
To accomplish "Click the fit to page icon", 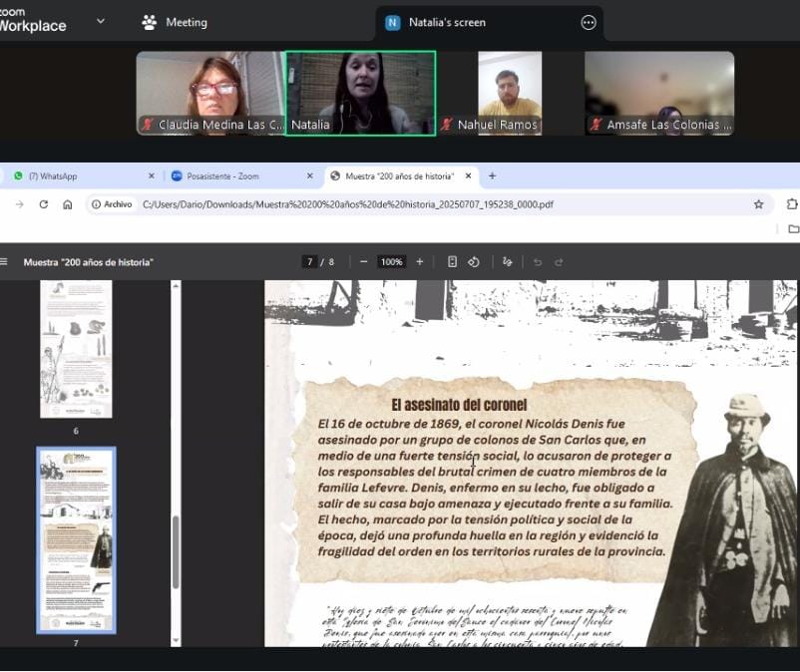I will point(452,262).
